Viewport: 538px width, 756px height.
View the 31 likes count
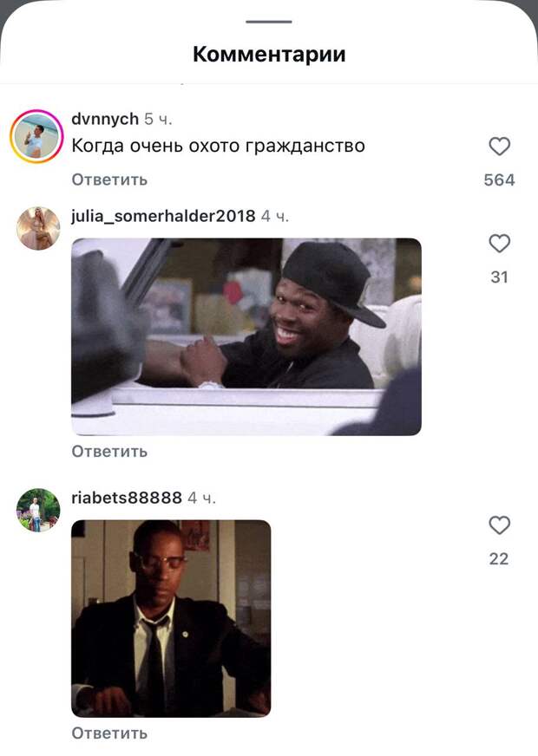(500, 277)
